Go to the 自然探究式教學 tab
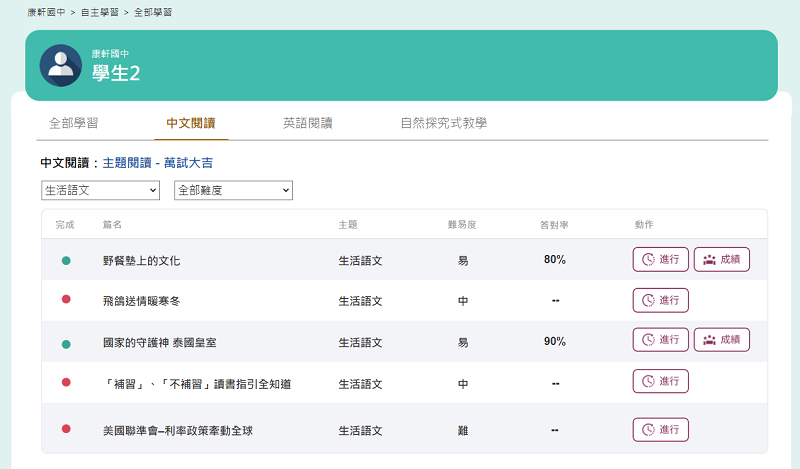800x469 pixels. point(443,124)
